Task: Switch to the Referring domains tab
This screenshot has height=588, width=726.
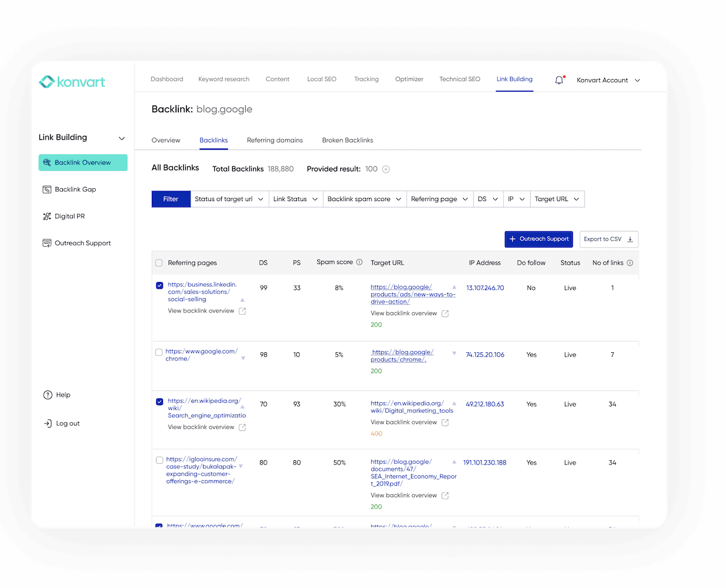Action: [275, 140]
